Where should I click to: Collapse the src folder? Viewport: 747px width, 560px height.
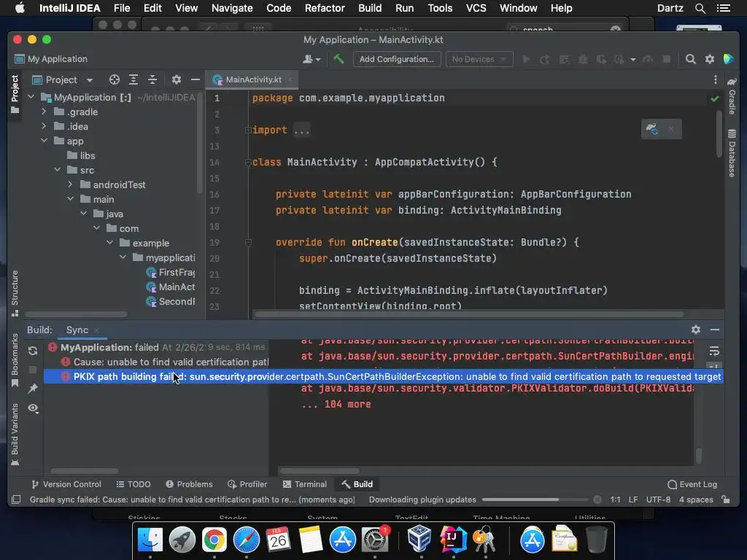click(x=57, y=170)
